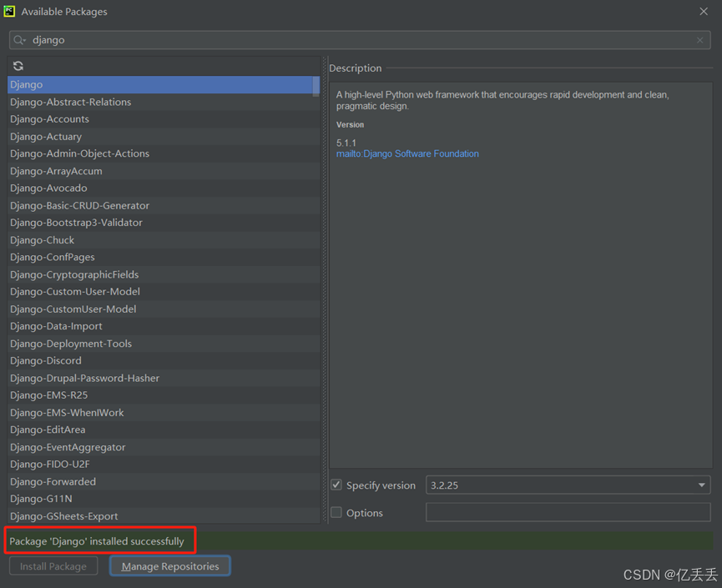Select Django-Chuck package
The width and height of the screenshot is (722, 588).
coord(164,240)
